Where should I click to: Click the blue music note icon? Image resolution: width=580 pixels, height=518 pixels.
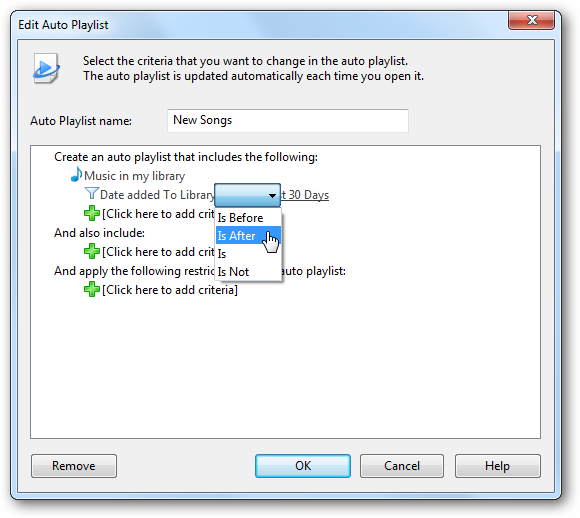coord(76,174)
